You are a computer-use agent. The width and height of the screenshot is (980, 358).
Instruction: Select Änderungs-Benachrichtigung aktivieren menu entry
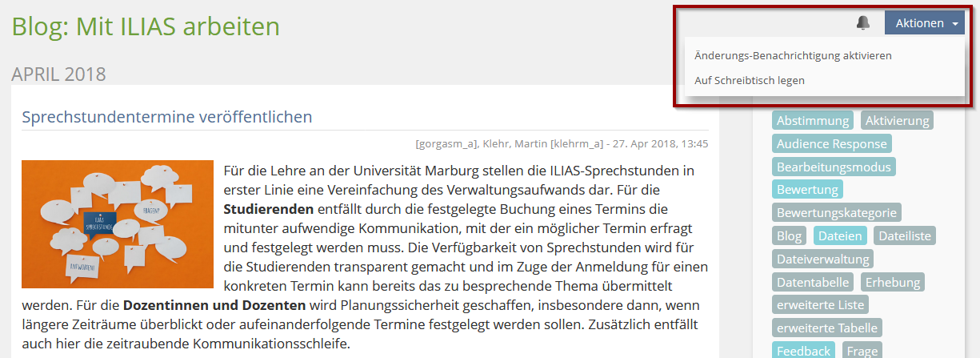(x=793, y=56)
